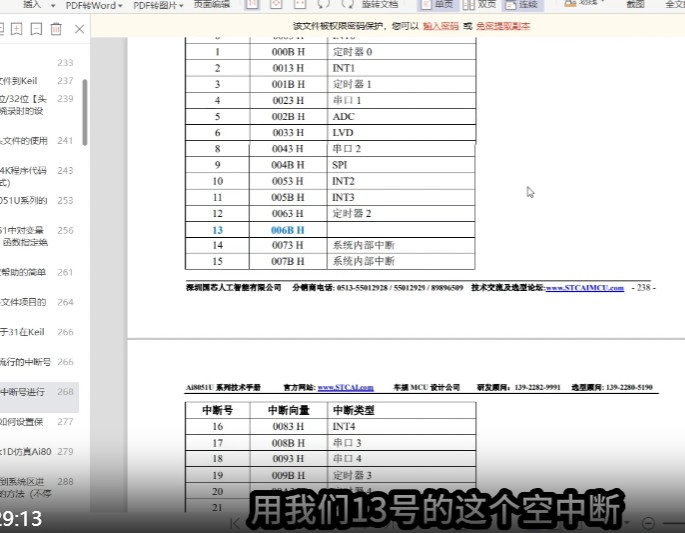The image size is (685, 533).
Task: Open the www.STCAI.com link in page header
Action: (345, 388)
